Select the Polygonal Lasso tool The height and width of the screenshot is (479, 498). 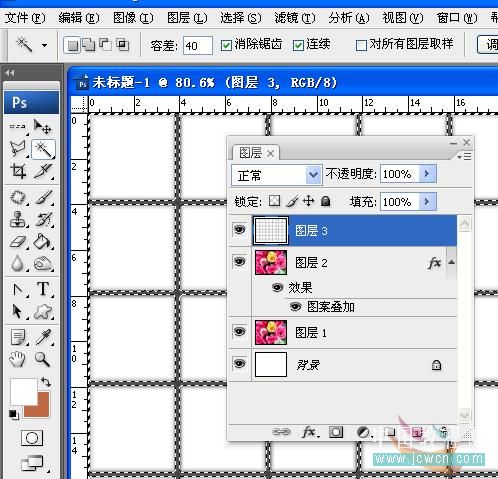[x=18, y=149]
